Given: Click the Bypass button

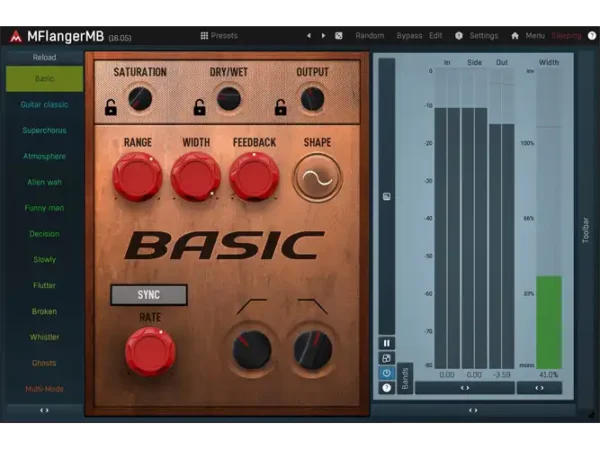Looking at the screenshot, I should click(x=409, y=36).
